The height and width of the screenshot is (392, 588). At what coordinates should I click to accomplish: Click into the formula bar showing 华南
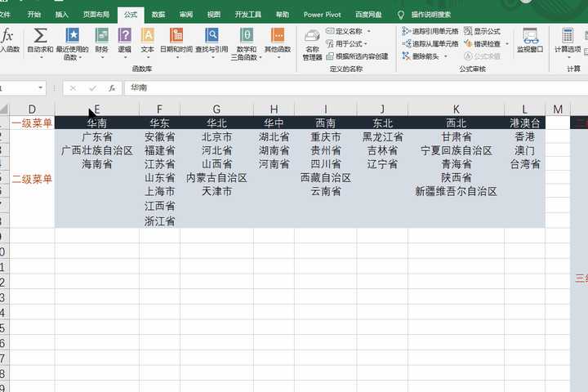355,88
